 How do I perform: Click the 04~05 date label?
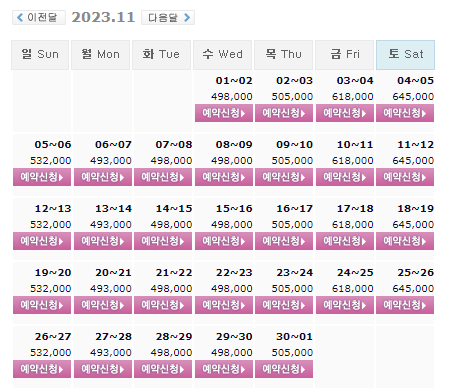pos(415,81)
